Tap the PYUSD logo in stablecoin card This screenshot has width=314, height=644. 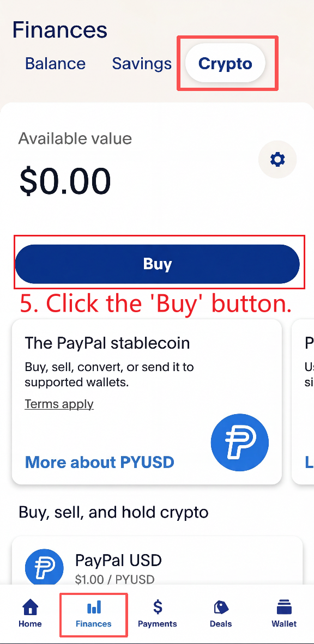pyautogui.click(x=240, y=442)
